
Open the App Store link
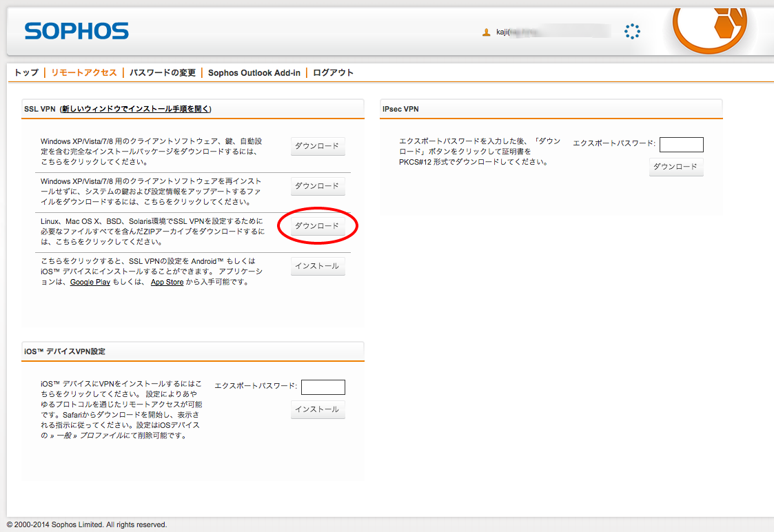coord(167,282)
